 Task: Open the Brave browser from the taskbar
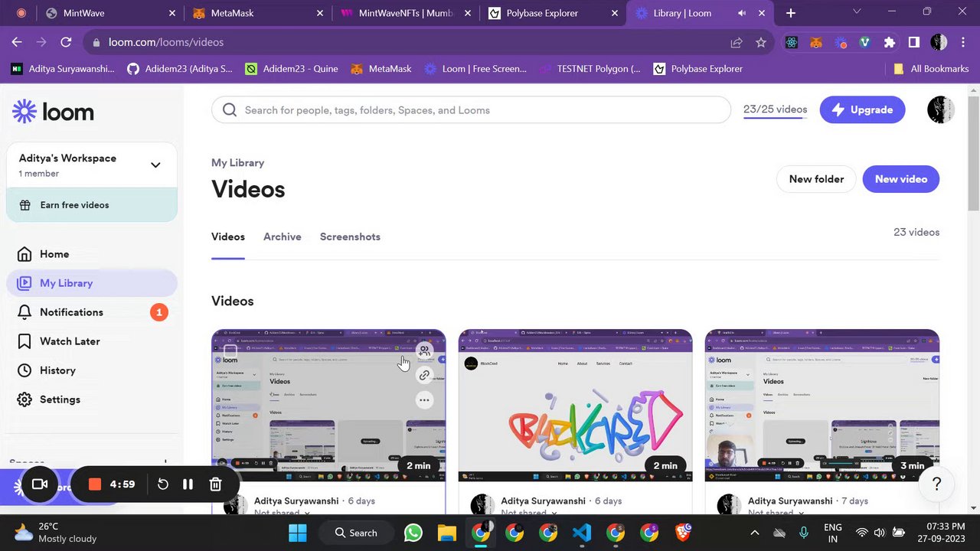point(683,533)
